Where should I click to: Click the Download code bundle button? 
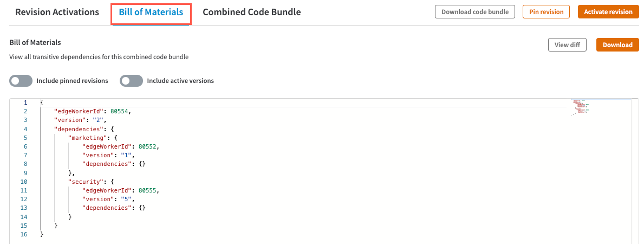tap(474, 12)
